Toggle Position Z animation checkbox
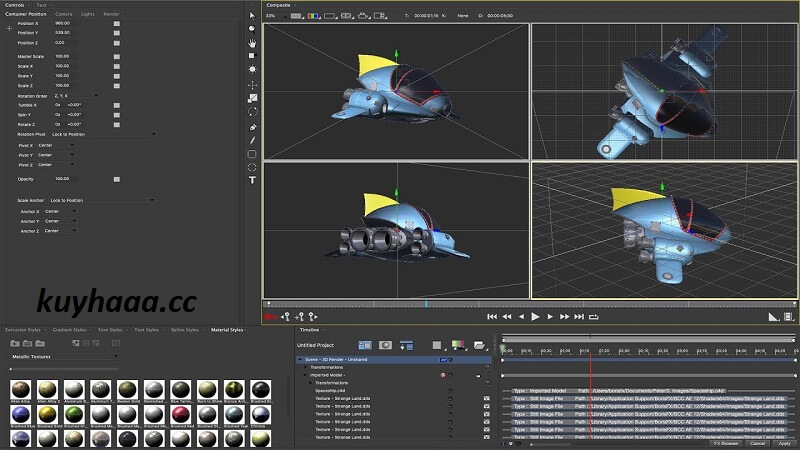This screenshot has height=450, width=800. coord(117,43)
